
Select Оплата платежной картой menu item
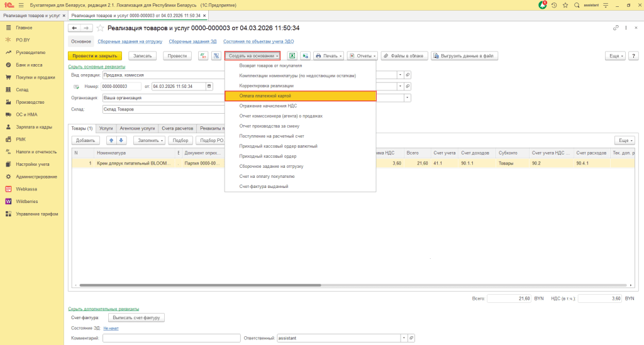pos(300,96)
